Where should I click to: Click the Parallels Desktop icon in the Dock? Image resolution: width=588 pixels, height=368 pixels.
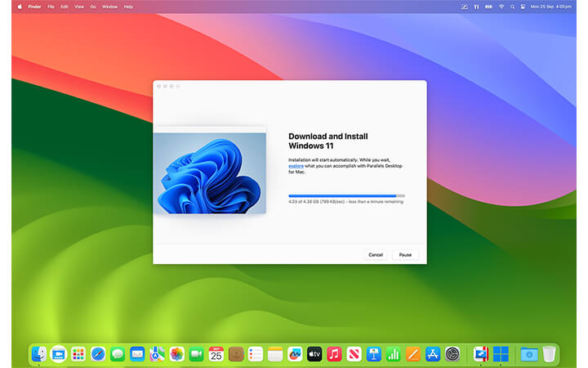(x=481, y=354)
